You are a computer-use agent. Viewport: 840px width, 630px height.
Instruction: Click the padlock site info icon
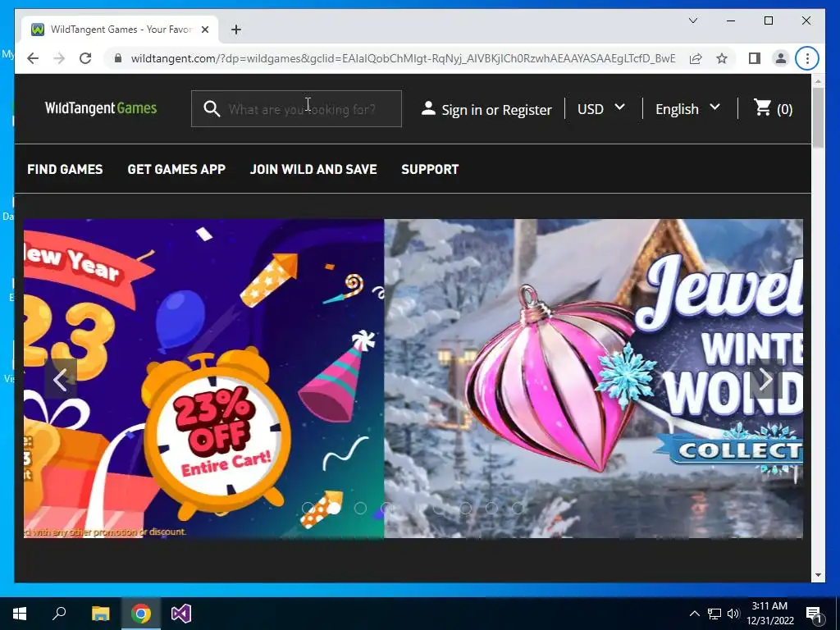pyautogui.click(x=118, y=58)
